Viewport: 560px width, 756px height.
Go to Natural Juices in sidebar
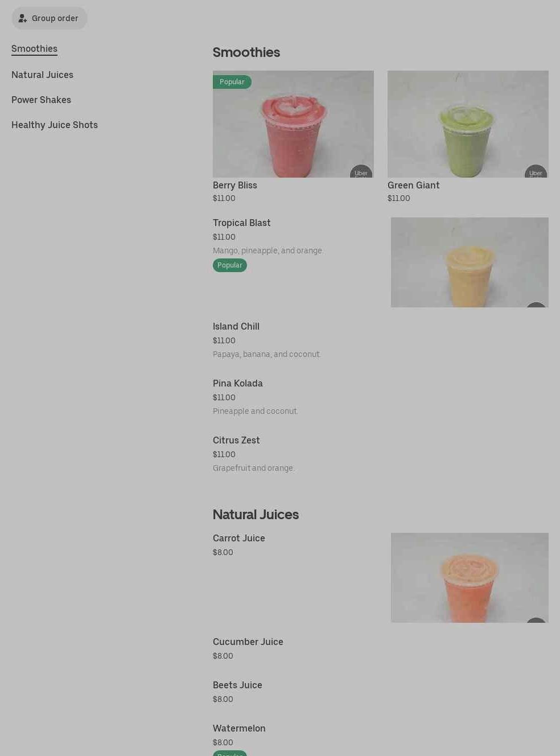(x=42, y=75)
